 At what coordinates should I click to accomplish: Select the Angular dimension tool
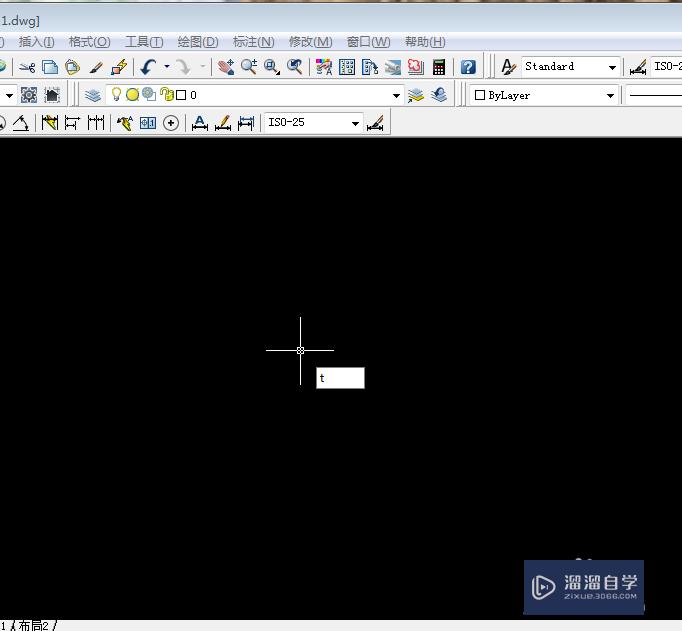(20, 124)
